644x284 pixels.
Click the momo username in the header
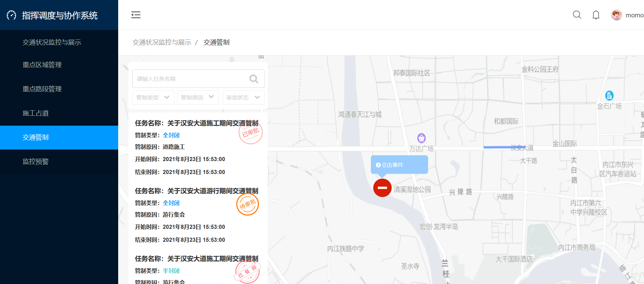click(x=634, y=15)
